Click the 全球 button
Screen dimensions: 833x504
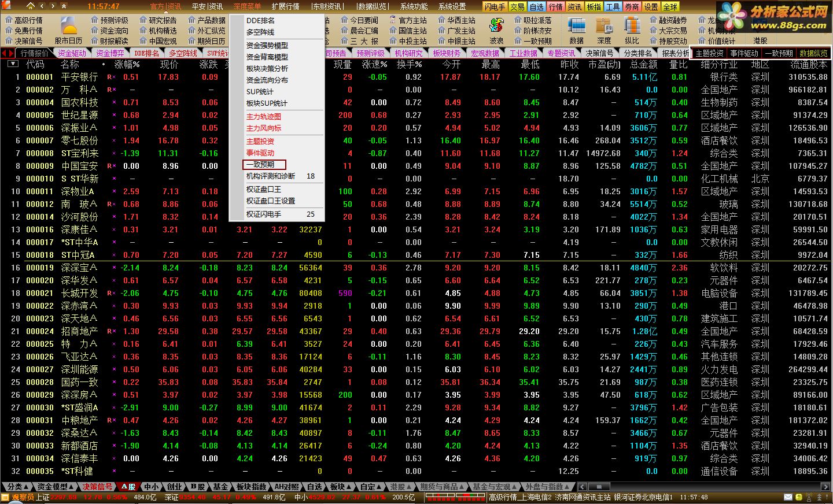(x=670, y=7)
